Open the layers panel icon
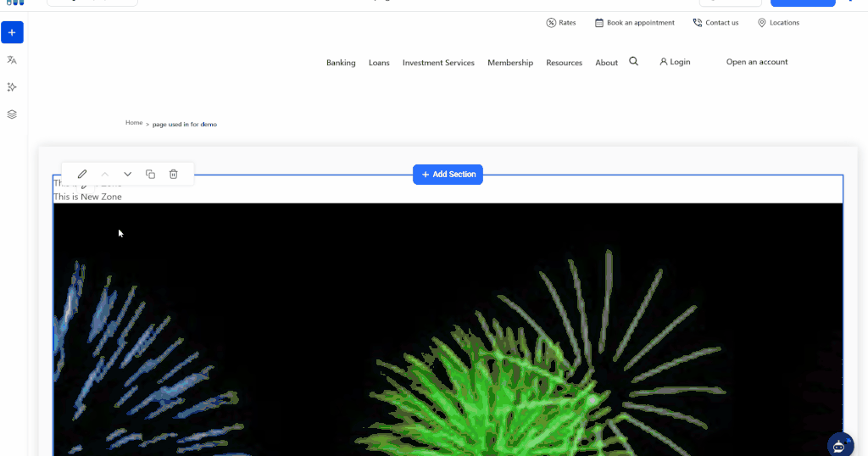Screen dimensions: 868x456 coord(12,114)
